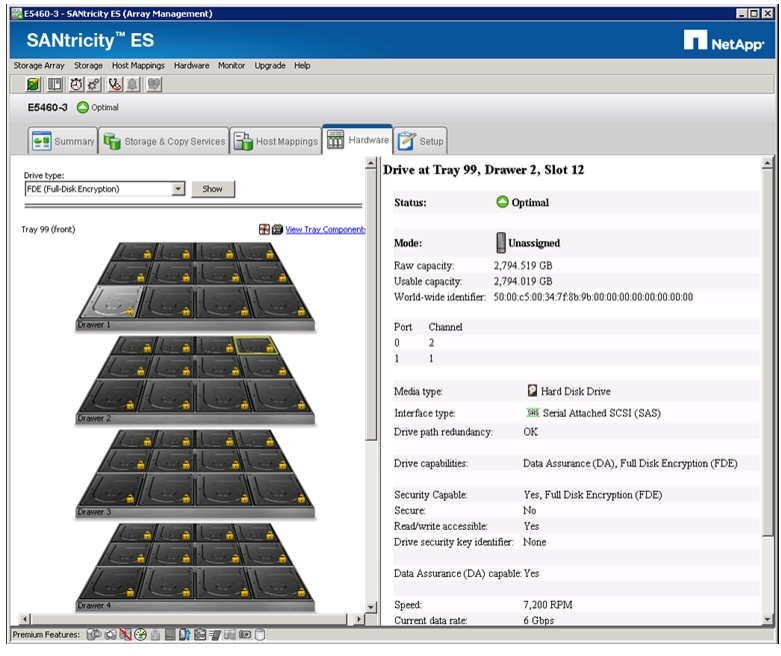Viewport: 781px width, 656px height.
Task: Click the 'Drive at Tray 99, Drawer 2, Slot 12' heading
Action: pyautogui.click(x=483, y=170)
